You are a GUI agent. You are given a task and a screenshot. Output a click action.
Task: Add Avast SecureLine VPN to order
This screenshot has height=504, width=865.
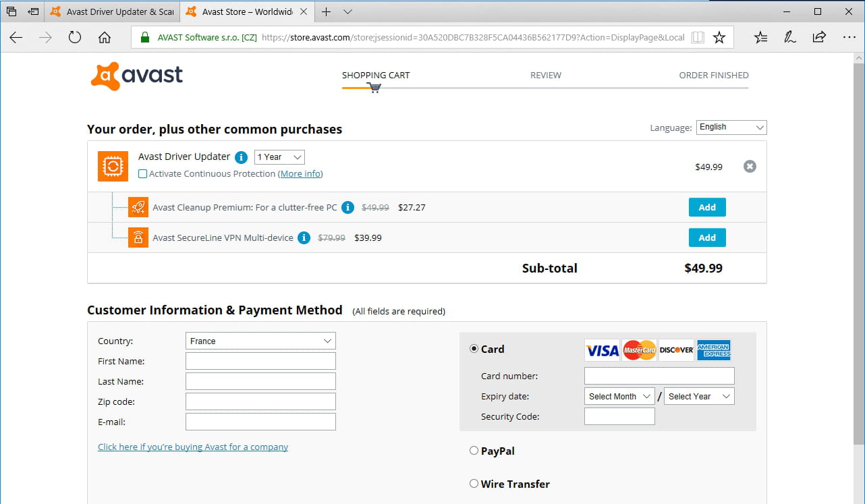(707, 237)
